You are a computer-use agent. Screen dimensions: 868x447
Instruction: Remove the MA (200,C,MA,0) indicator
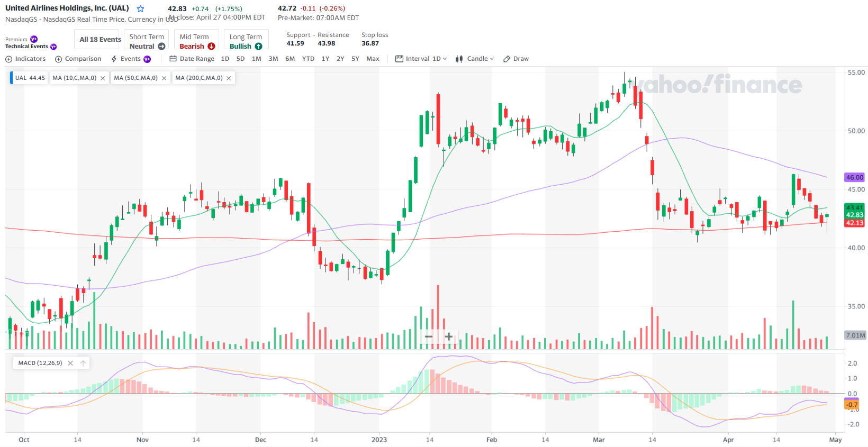[x=229, y=78]
